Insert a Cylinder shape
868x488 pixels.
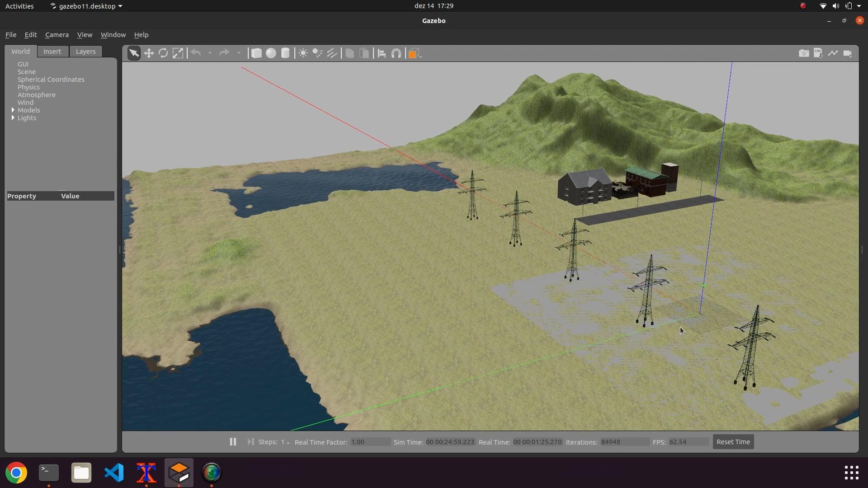click(285, 53)
